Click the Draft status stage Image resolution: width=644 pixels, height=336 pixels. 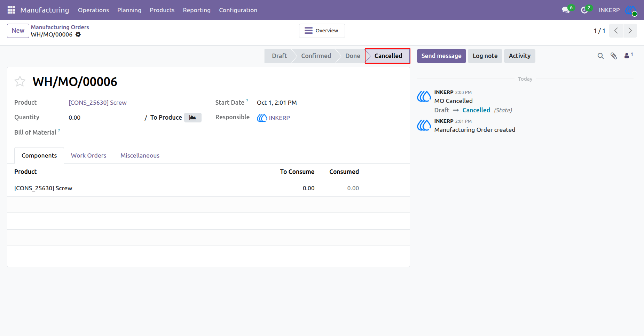click(x=279, y=56)
